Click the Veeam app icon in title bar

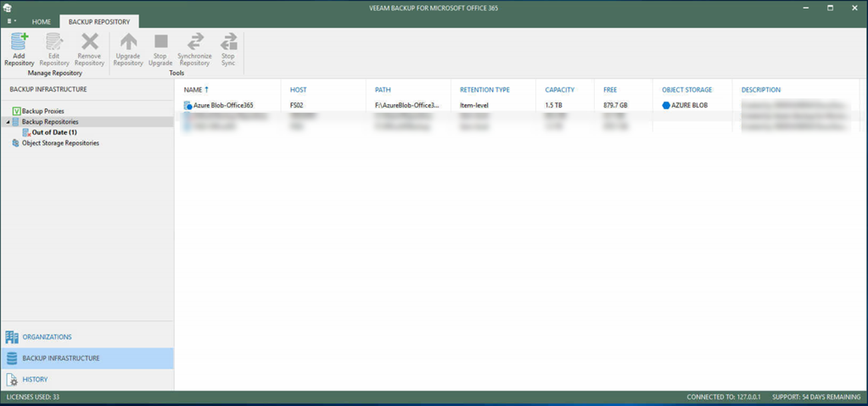point(8,8)
